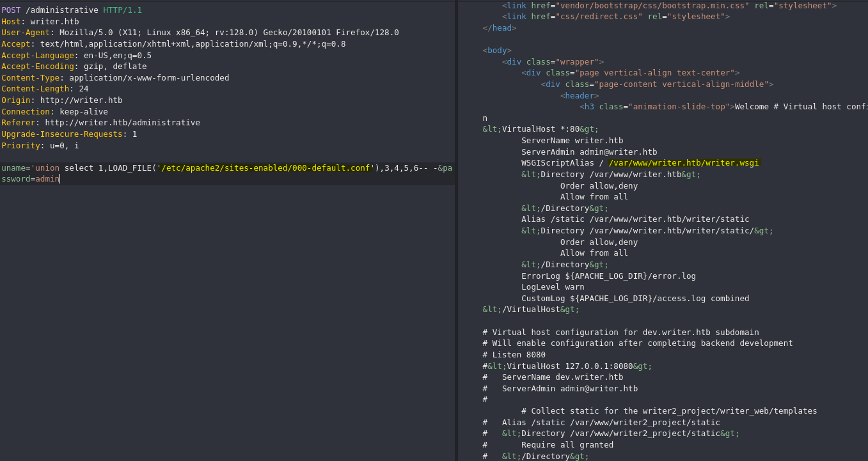Click the Origin: http://writer.htb header

62,100
